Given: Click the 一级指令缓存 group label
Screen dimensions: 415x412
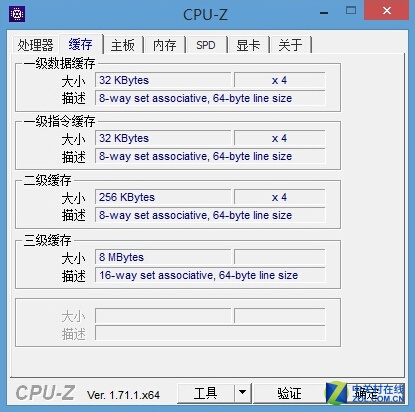Looking at the screenshot, I should coord(59,121).
